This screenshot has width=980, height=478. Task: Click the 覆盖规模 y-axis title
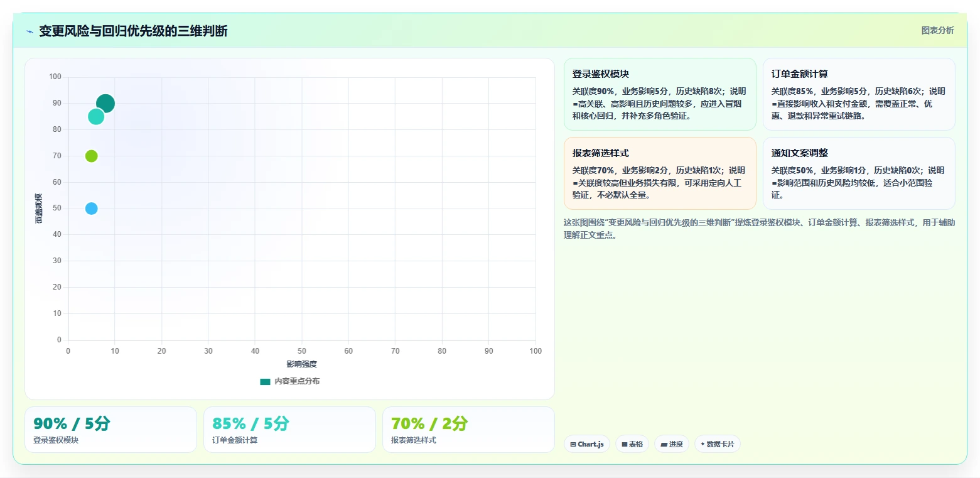39,209
